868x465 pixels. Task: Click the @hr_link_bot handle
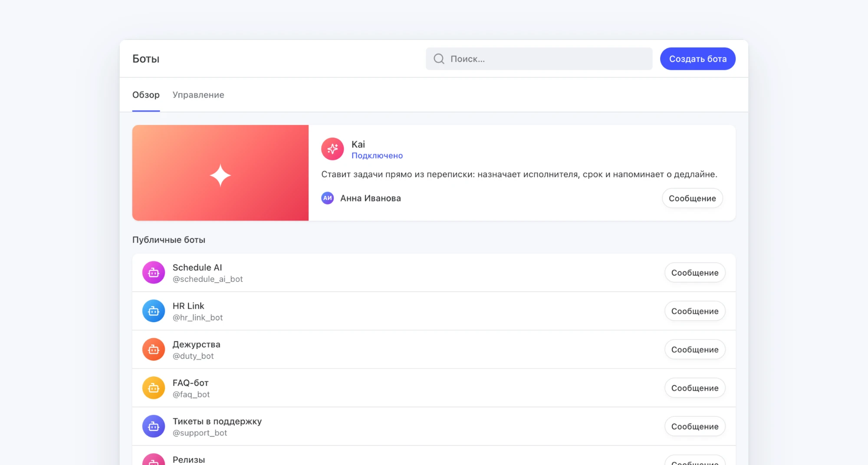(x=197, y=317)
